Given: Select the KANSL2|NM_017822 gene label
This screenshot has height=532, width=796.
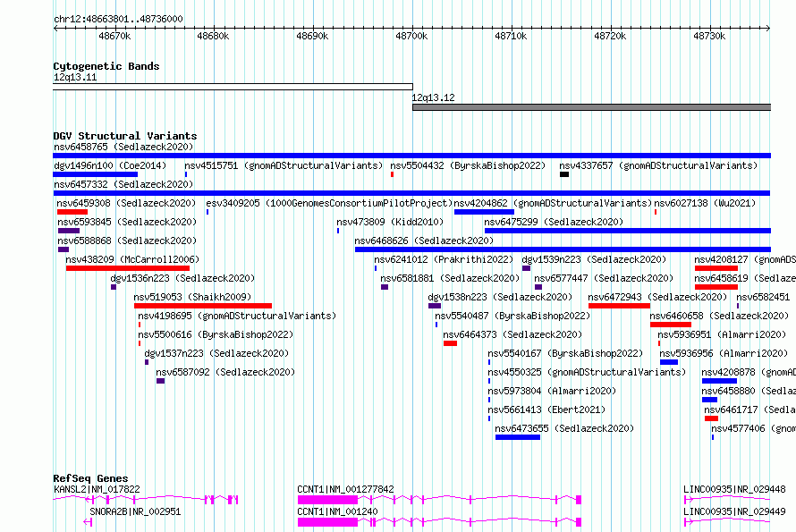Looking at the screenshot, I should (x=97, y=489).
